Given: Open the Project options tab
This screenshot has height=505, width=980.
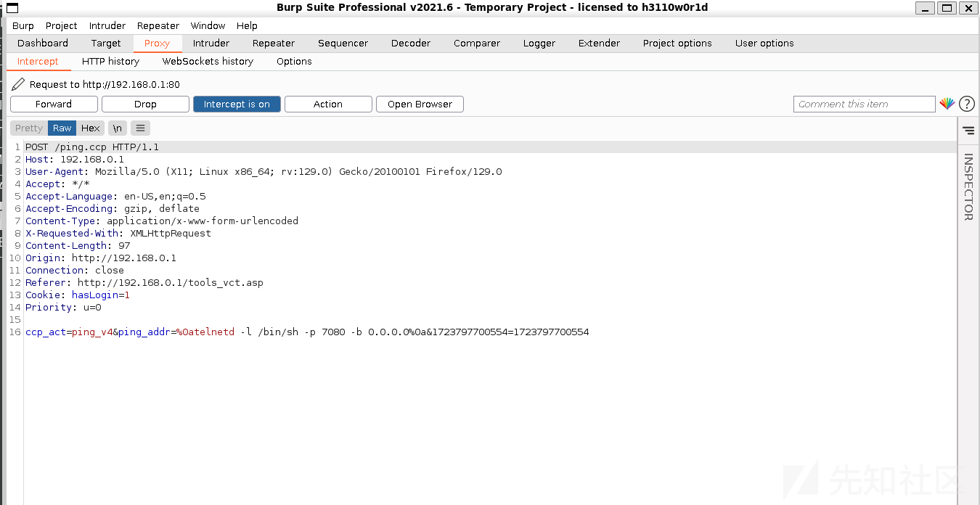Looking at the screenshot, I should (x=677, y=43).
